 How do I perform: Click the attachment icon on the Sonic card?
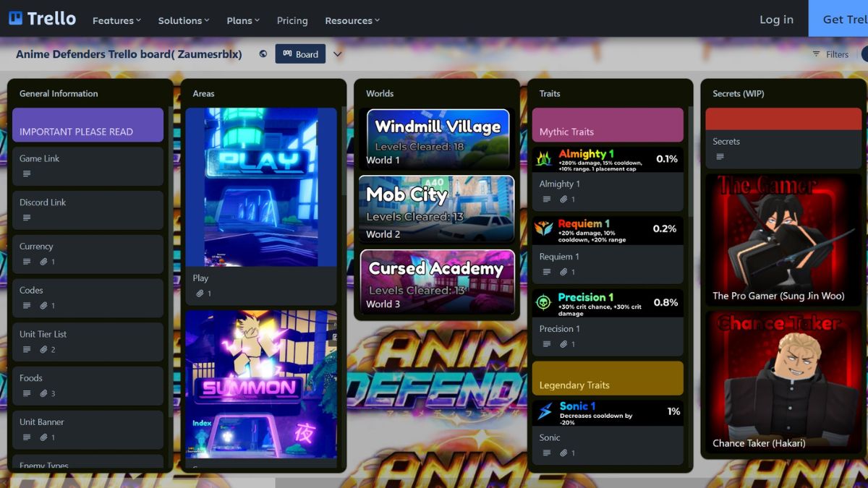pos(565,453)
